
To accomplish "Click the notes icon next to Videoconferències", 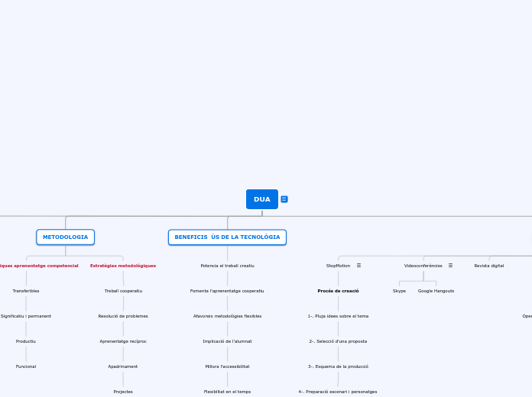I will point(450,266).
